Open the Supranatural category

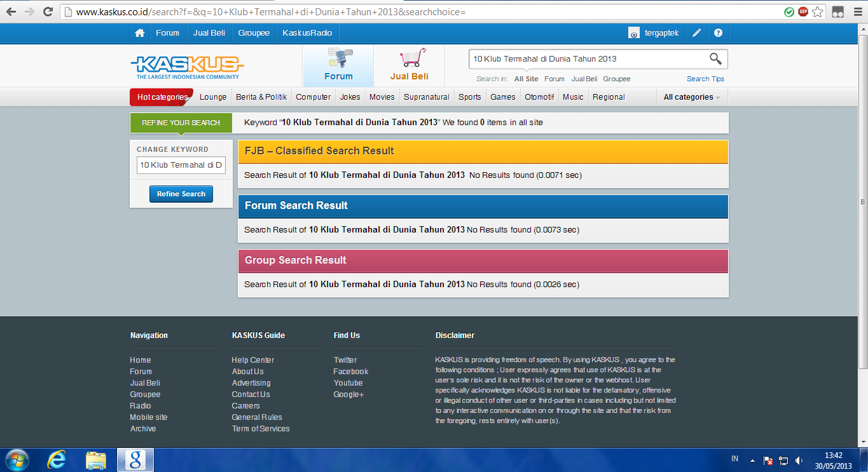click(427, 97)
